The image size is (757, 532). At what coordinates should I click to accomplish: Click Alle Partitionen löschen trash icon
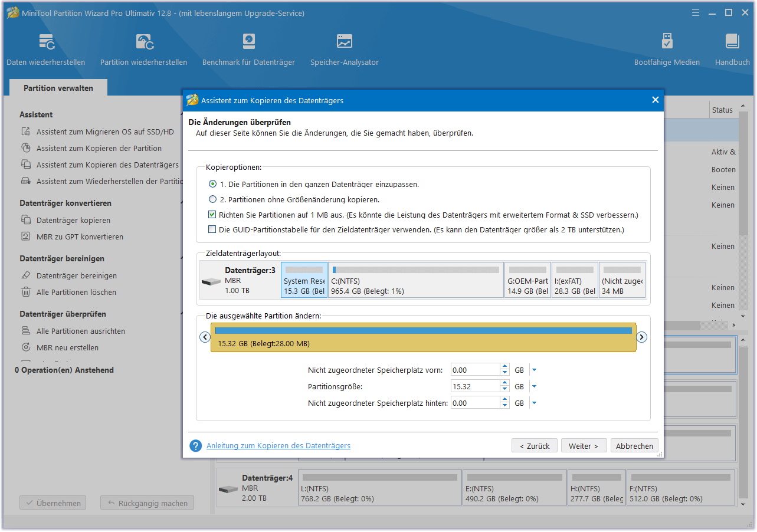(25, 293)
